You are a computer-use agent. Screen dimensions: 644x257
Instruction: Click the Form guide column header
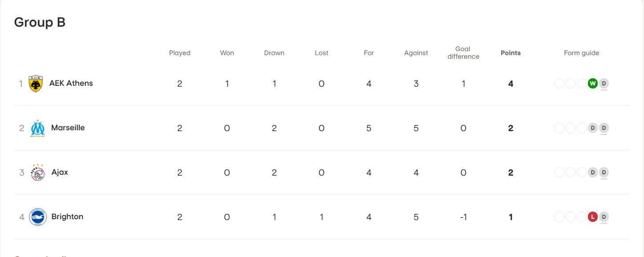pos(581,53)
